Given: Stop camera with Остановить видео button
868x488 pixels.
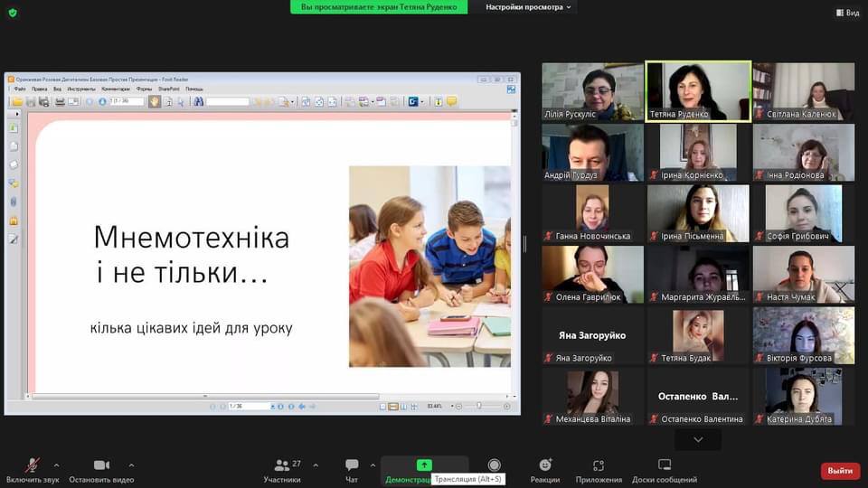Looking at the screenshot, I should (101, 466).
